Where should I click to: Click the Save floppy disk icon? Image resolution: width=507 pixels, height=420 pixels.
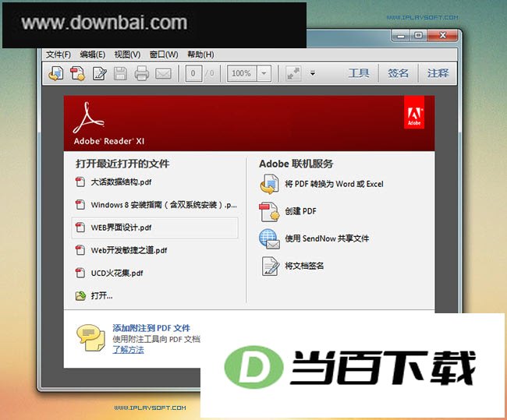[x=120, y=73]
